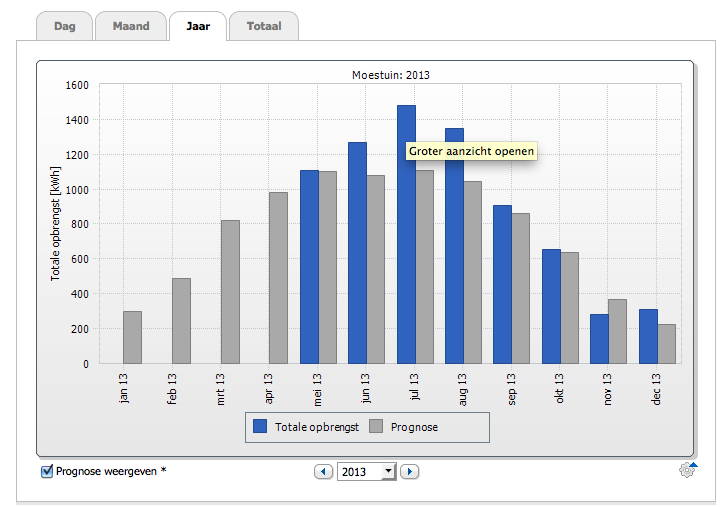The width and height of the screenshot is (723, 507).
Task: Go to previous year with left arrow
Action: tap(323, 471)
